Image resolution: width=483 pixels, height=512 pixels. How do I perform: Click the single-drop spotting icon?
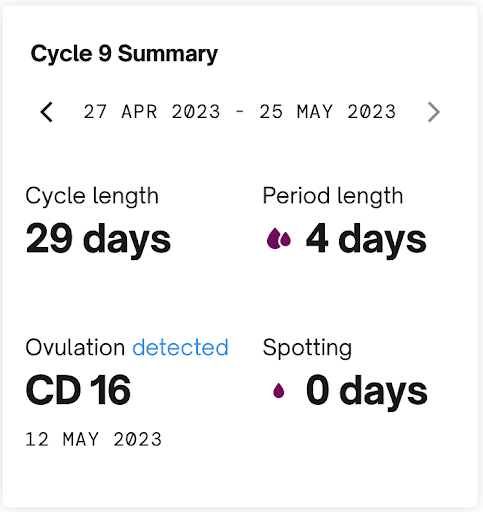(279, 390)
